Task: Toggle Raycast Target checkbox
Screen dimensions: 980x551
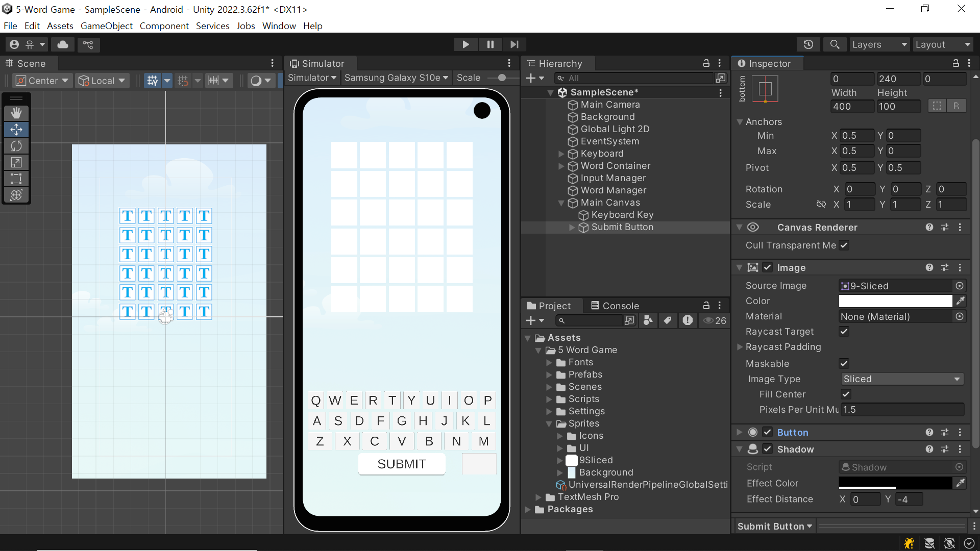Action: coord(844,332)
